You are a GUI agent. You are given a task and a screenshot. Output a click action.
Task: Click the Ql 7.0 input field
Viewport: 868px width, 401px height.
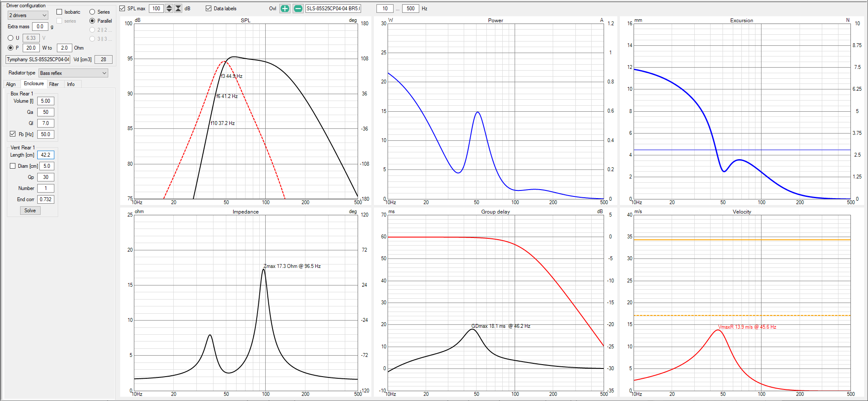coord(46,123)
